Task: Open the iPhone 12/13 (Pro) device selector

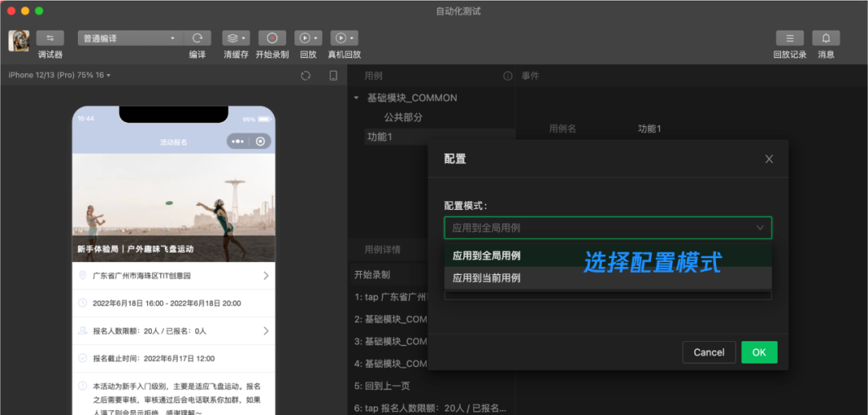Action: [59, 75]
